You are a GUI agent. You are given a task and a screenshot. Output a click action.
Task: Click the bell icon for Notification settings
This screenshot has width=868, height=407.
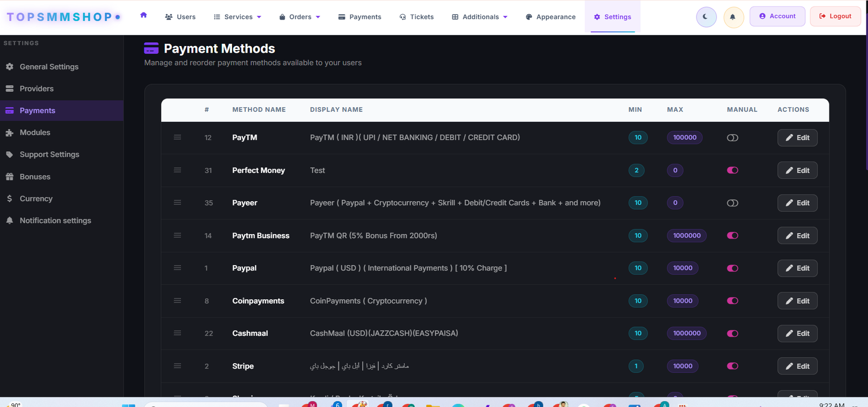[9, 221]
